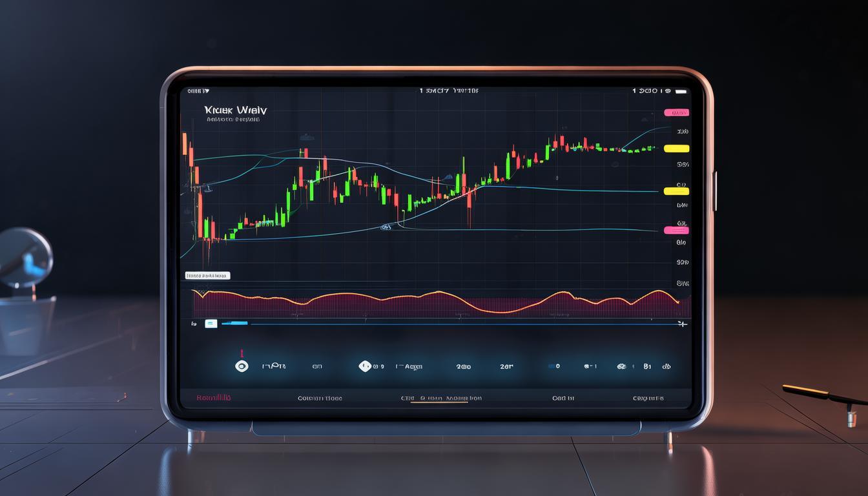
Task: Click the blue handle on the timeline slider
Action: (234, 323)
